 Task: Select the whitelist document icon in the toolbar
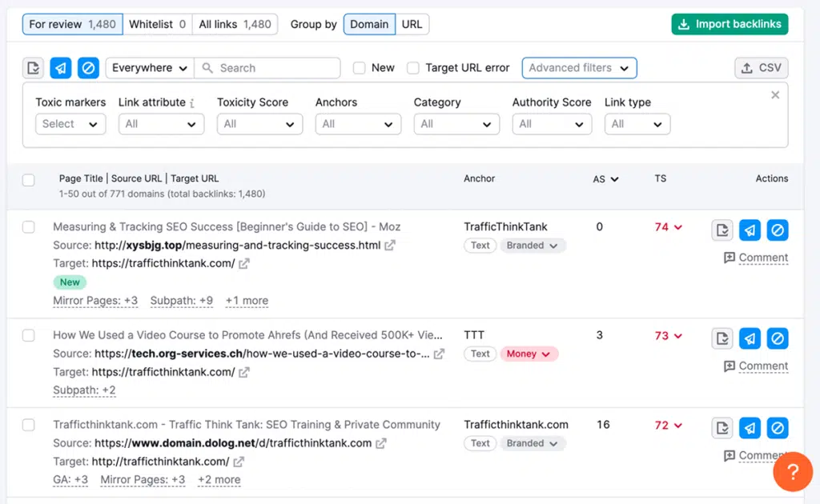[x=33, y=68]
